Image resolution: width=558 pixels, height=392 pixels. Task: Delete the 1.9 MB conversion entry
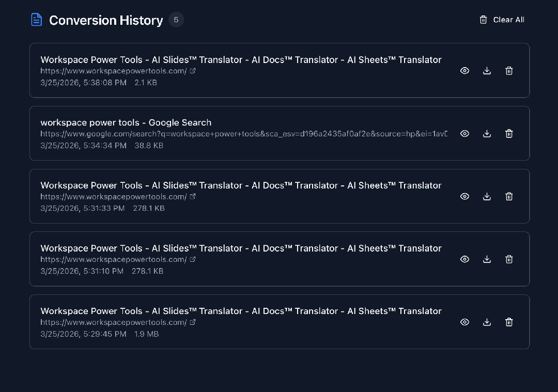509,322
